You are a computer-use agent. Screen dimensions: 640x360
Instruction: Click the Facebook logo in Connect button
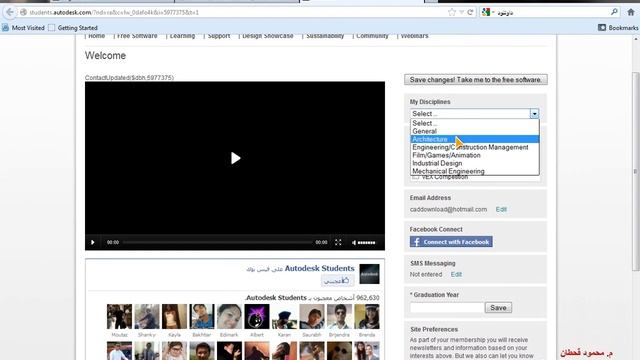(x=416, y=242)
